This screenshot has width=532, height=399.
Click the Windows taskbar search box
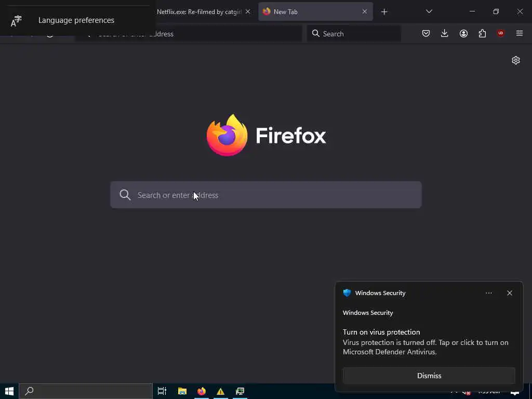(x=86, y=391)
